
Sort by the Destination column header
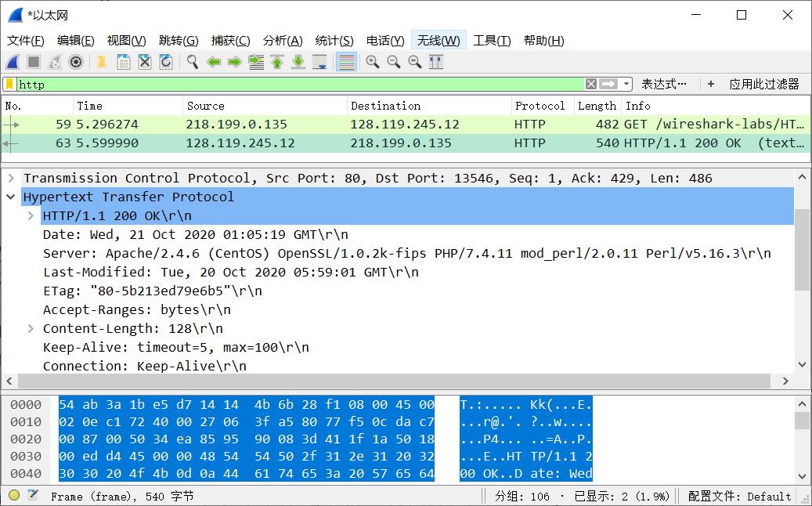[429, 107]
